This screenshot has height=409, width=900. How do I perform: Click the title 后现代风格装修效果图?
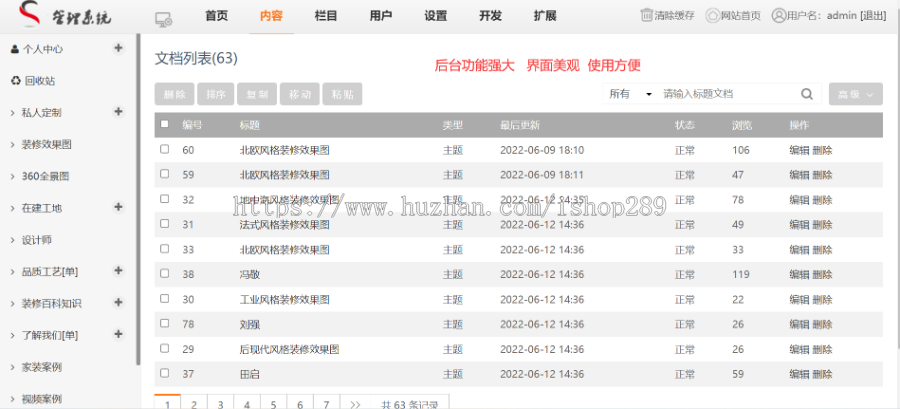[x=289, y=349]
